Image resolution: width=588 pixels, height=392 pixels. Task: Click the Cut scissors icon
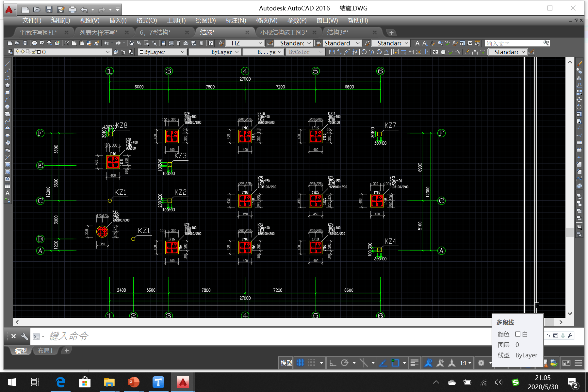(x=67, y=43)
